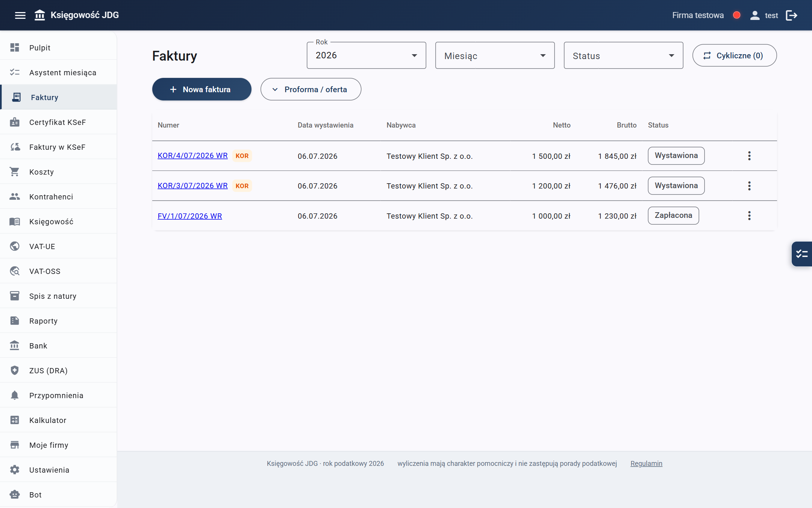Open more options for FV/1/07/2026 WR
This screenshot has width=812, height=508.
(749, 216)
